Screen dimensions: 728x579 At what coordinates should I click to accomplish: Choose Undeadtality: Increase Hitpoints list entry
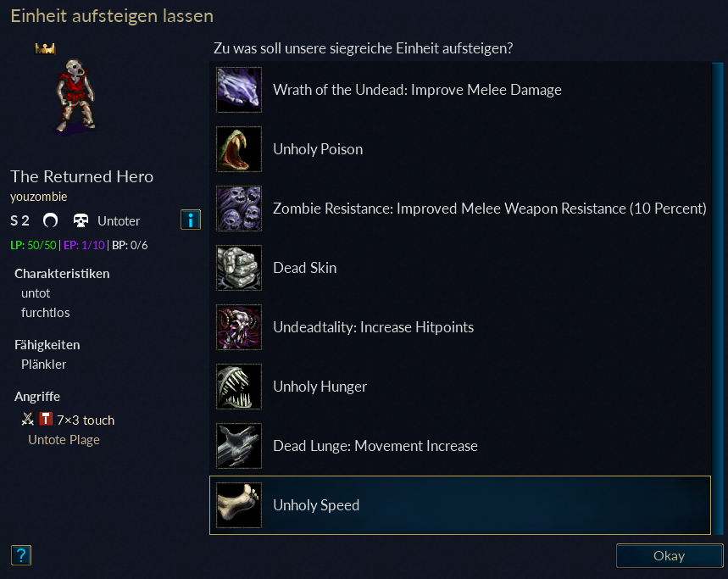click(460, 327)
